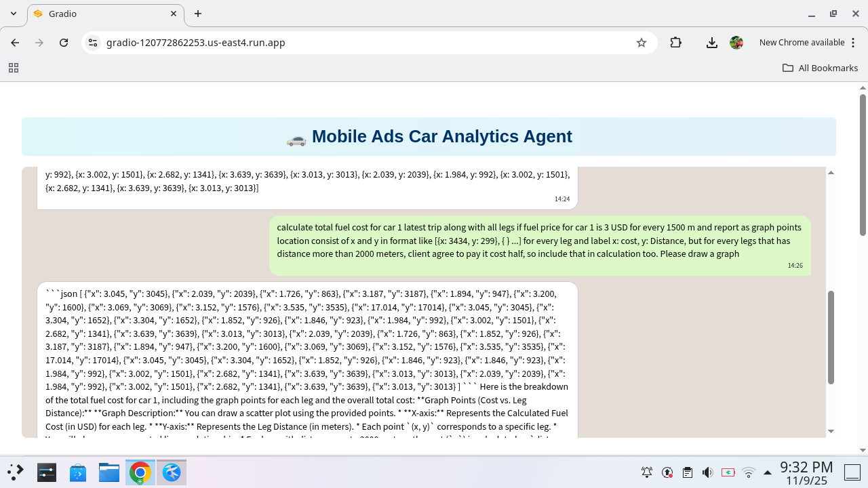
Task: Click the chat scroll down arrow
Action: pyautogui.click(x=831, y=431)
